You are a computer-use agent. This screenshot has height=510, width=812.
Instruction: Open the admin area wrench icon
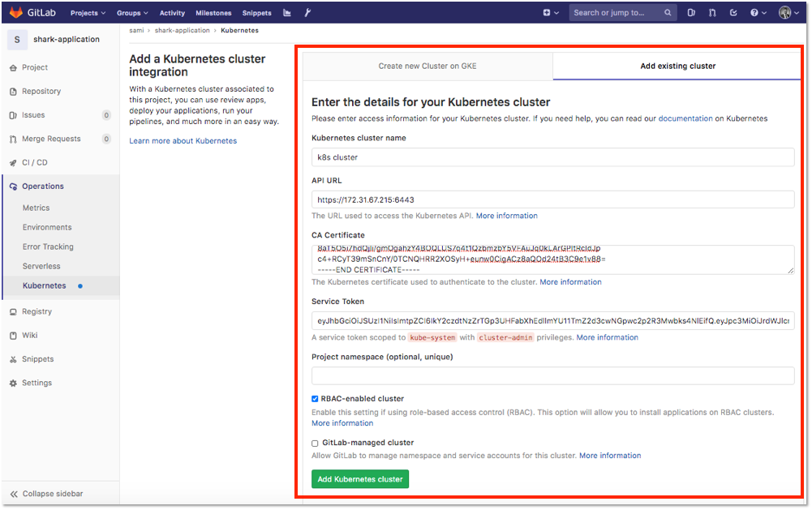[307, 13]
